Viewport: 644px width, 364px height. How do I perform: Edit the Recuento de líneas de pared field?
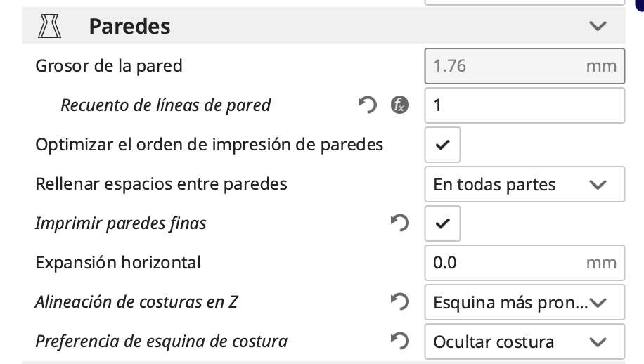point(524,106)
